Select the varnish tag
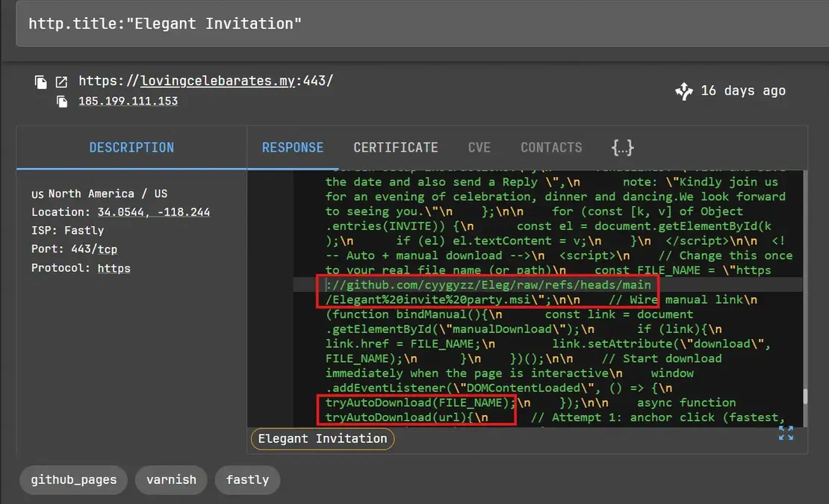Screen dimensions: 829x504 171,479
